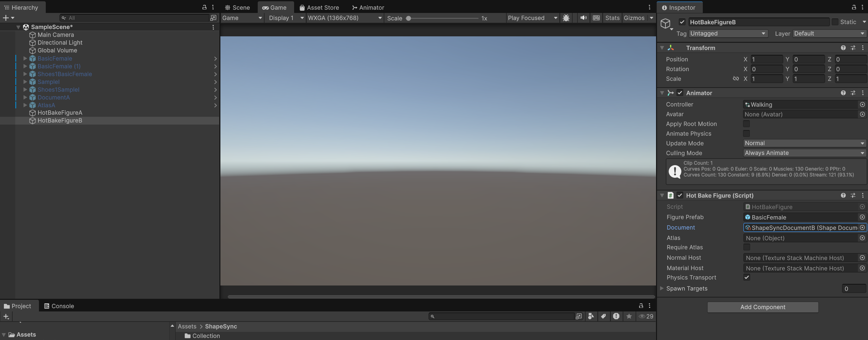Open Hot Bake Figure context menu
868x340 pixels.
tap(862, 195)
